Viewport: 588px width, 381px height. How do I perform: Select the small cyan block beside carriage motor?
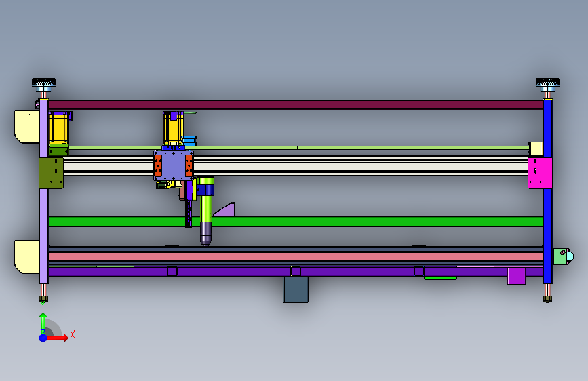(189, 141)
